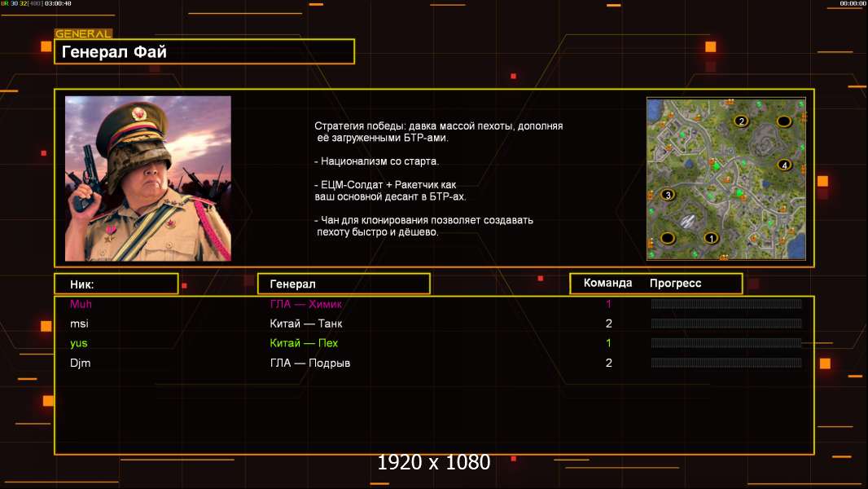The height and width of the screenshot is (489, 868).
Task: Click start position marker 4 on minimap
Action: click(x=784, y=165)
